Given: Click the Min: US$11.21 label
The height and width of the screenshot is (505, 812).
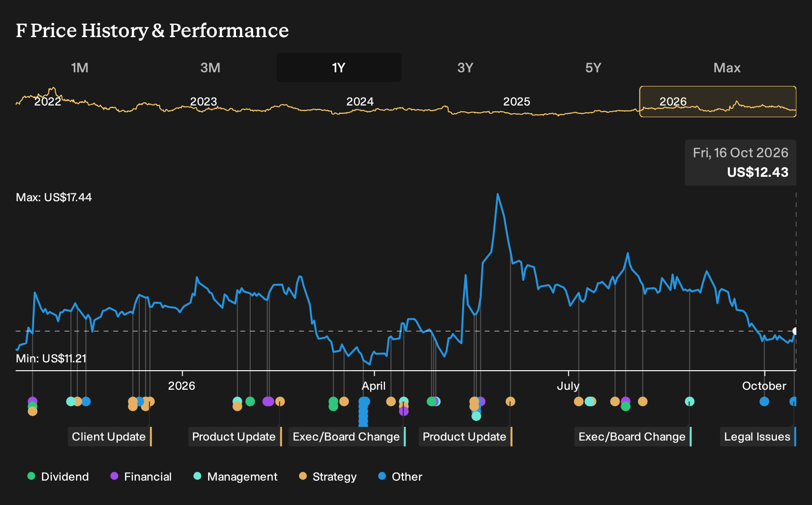Looking at the screenshot, I should pos(51,358).
